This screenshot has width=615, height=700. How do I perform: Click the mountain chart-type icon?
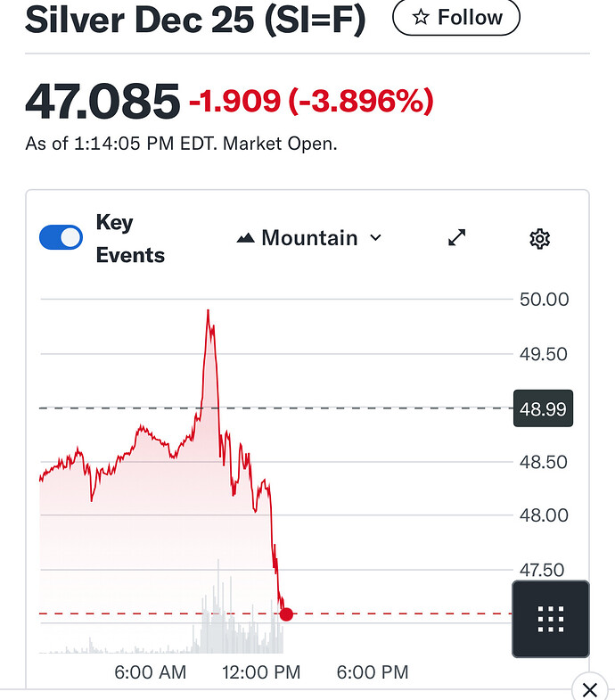(x=245, y=238)
